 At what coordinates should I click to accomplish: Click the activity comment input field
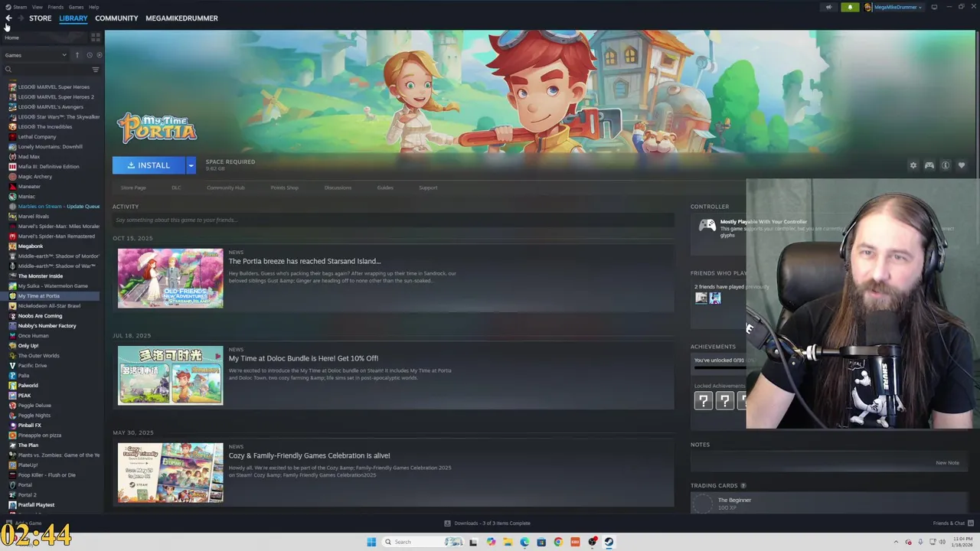394,220
